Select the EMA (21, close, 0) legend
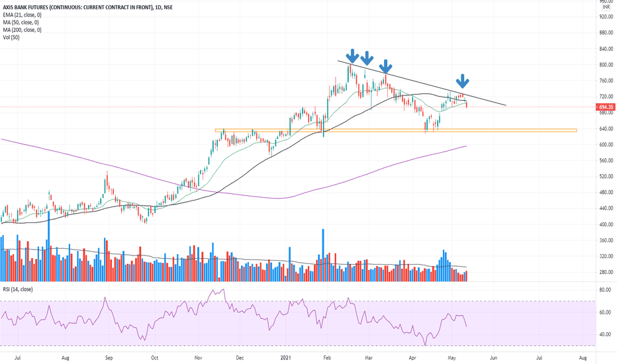Viewport: 617px width, 364px height. [x=22, y=15]
